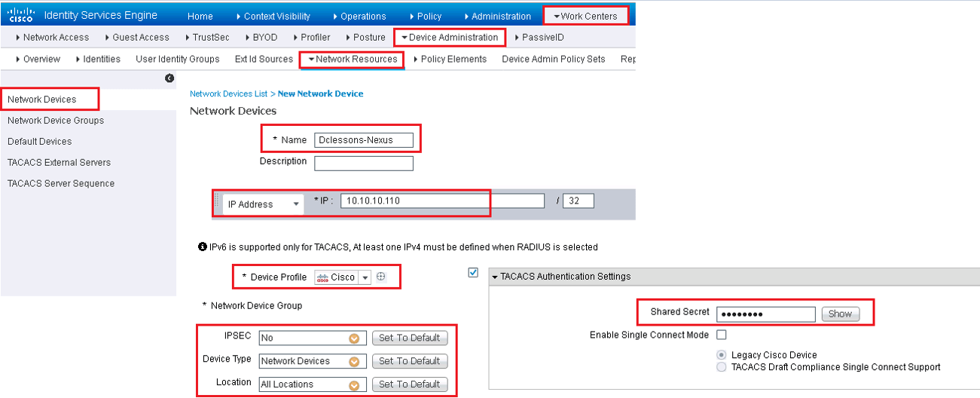Expand the Work Centers menu
The width and height of the screenshot is (980, 398).
coord(585,16)
